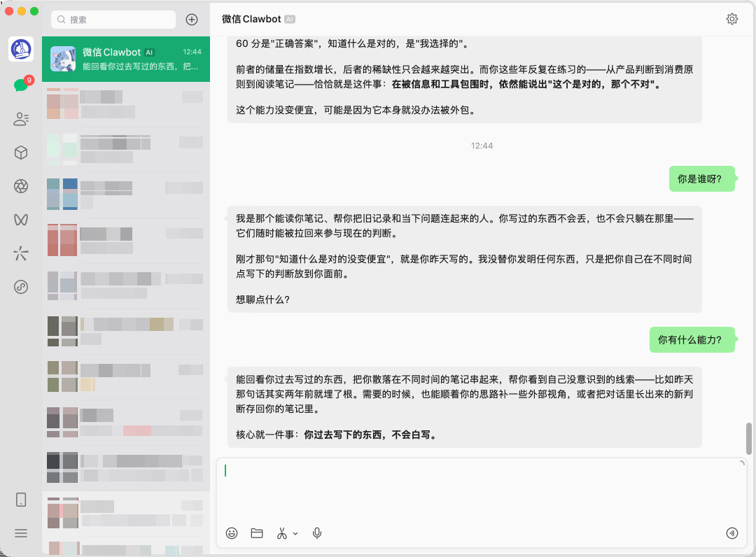Open the spark-shaped Search icon in sidebar
The image size is (756, 557).
pos(21,253)
